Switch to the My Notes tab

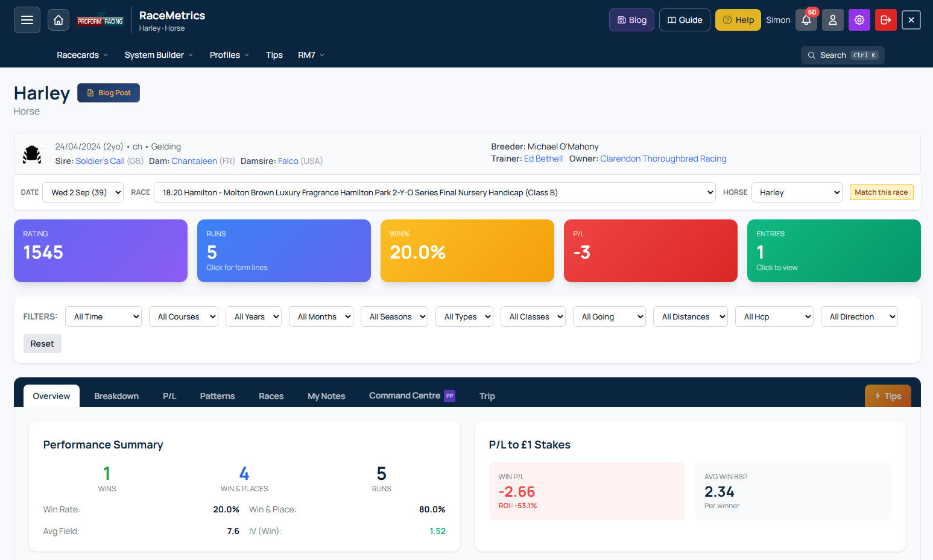(326, 396)
